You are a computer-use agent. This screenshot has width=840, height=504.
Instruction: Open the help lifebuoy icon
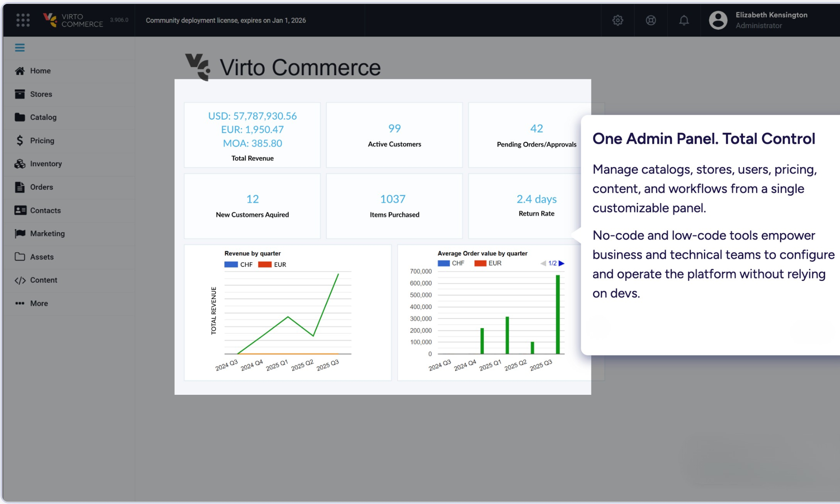click(651, 20)
